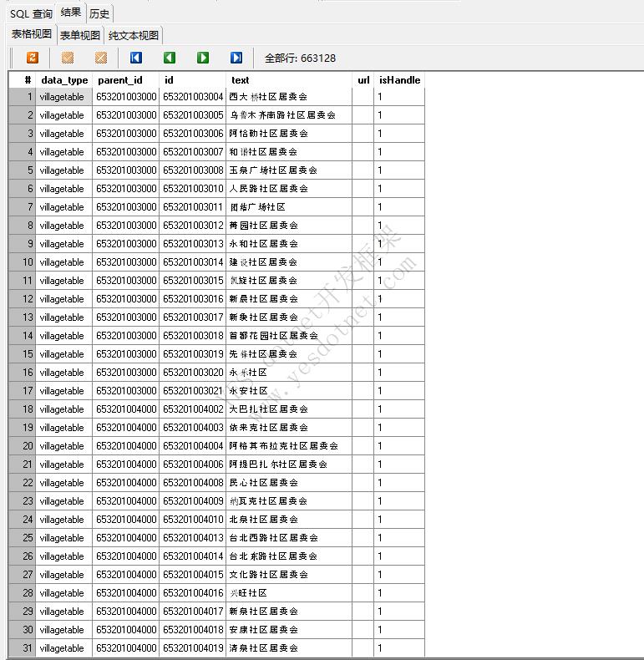Screen dimensions: 644x660
Task: Click the data_type column header
Action: click(64, 80)
